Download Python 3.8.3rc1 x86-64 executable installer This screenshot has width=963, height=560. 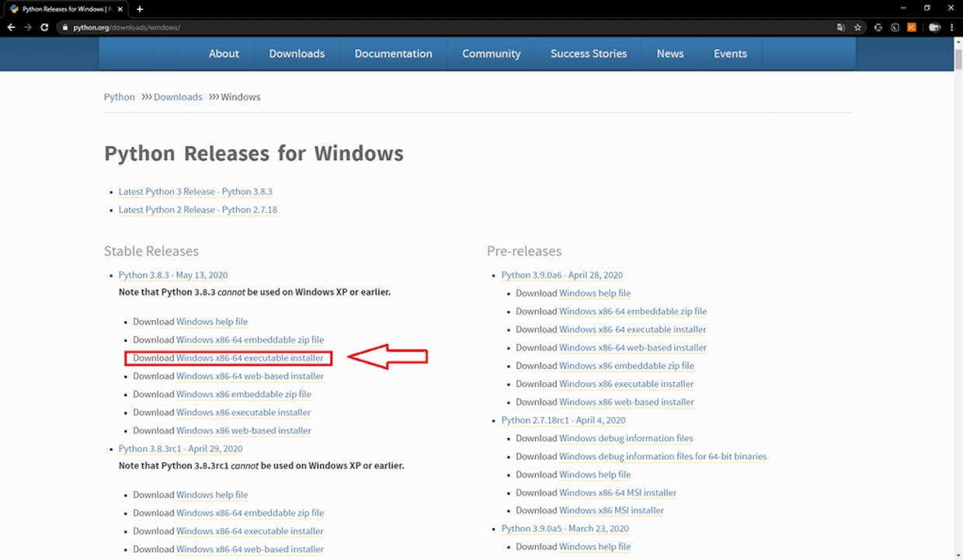[250, 531]
